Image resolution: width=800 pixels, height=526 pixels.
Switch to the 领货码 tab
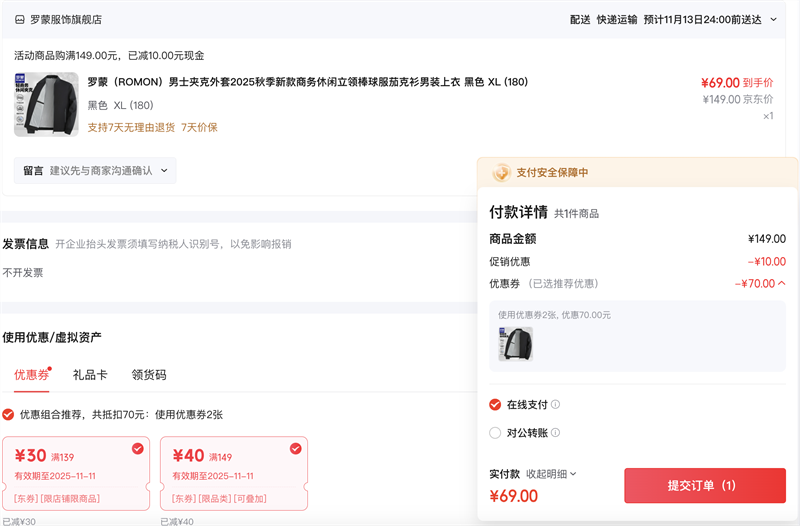click(149, 375)
